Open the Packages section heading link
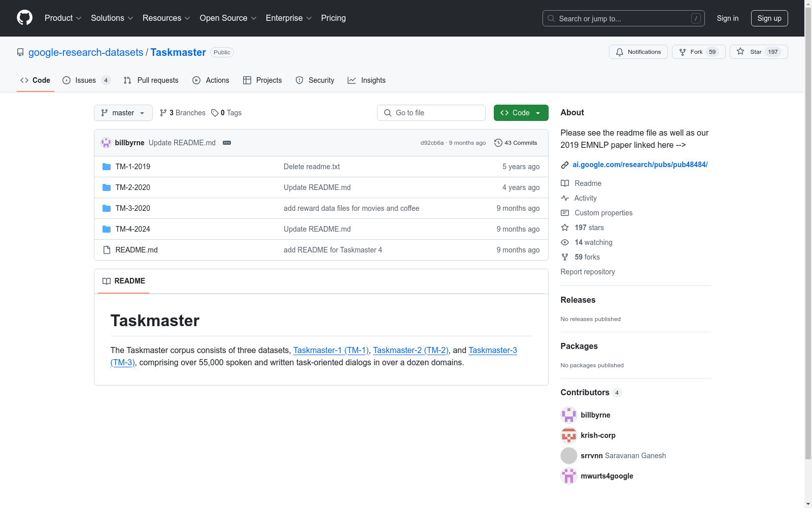The width and height of the screenshot is (812, 508). (x=579, y=346)
